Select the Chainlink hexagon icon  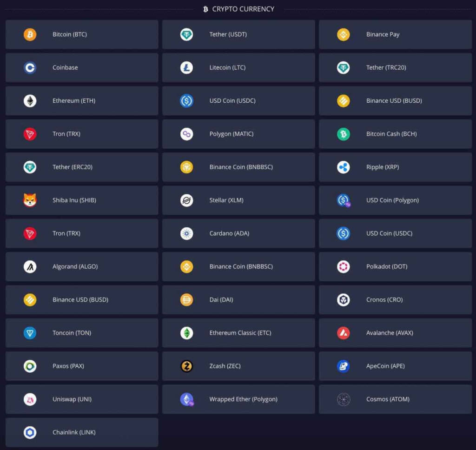pos(30,433)
